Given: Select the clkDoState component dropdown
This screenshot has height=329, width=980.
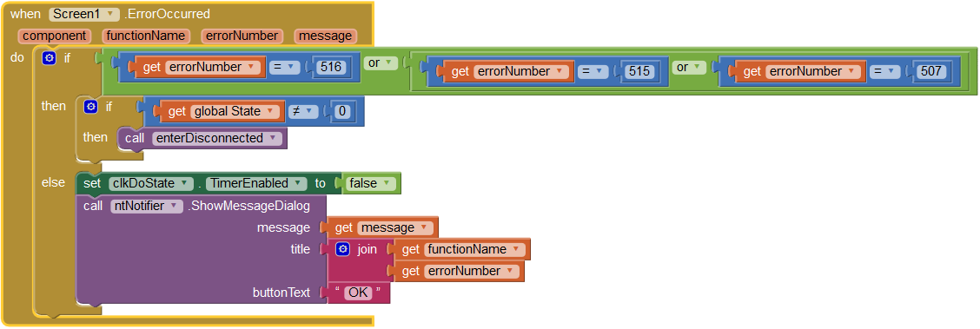Looking at the screenshot, I should [x=150, y=183].
